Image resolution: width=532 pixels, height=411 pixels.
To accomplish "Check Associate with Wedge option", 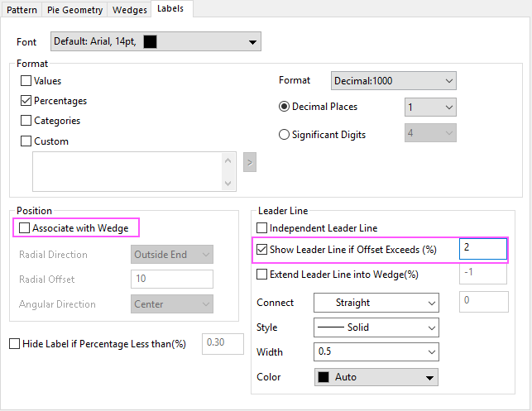I will point(25,228).
